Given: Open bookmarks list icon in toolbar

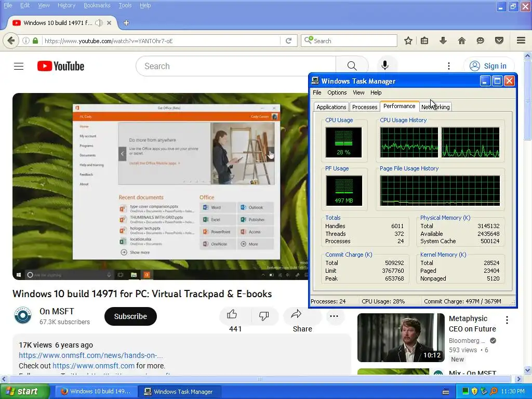Looking at the screenshot, I should click(424, 41).
